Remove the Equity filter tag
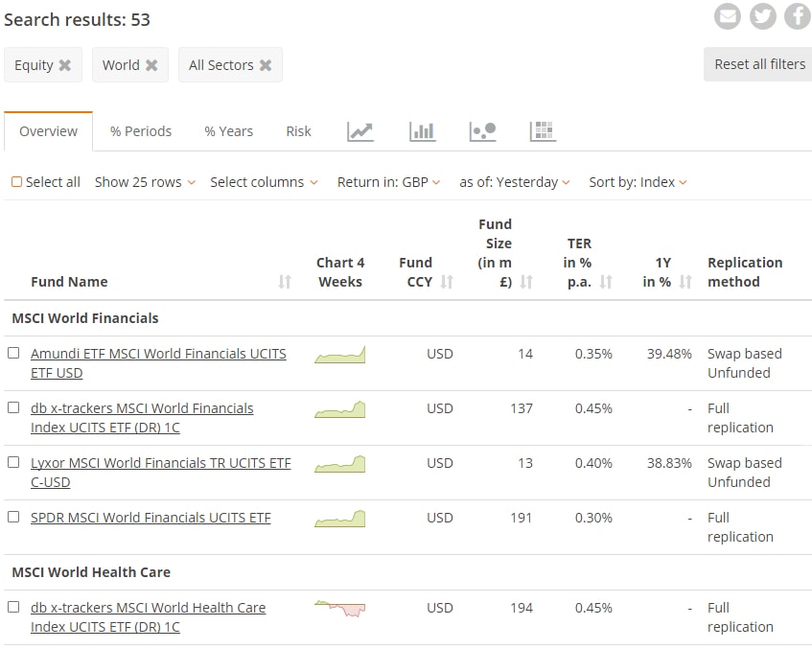The image size is (812, 649). [65, 65]
